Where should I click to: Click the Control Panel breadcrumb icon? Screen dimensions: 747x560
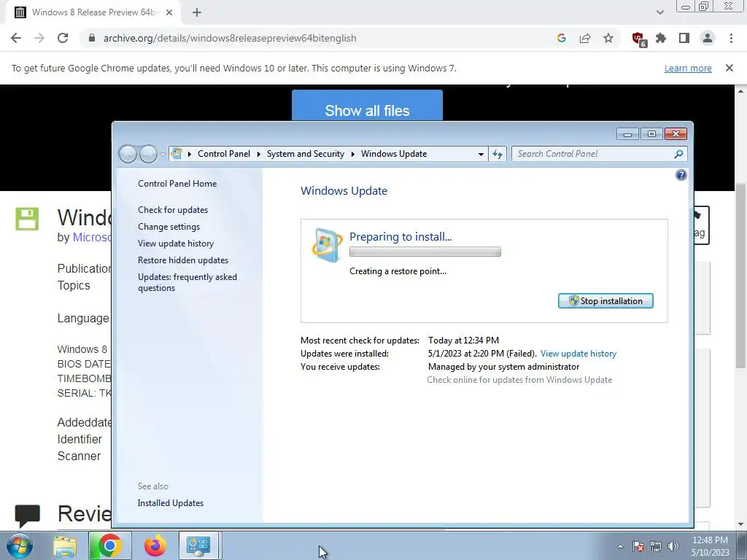tap(177, 153)
